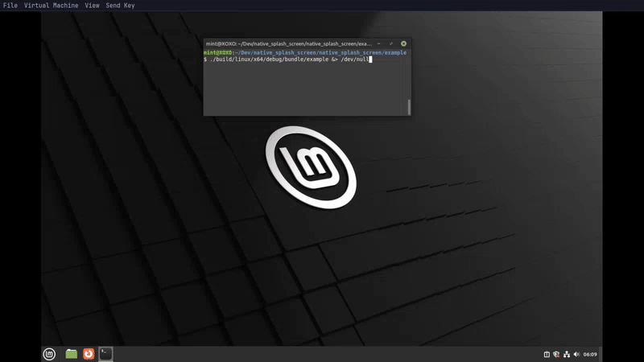
Task: Open the clipboard tray applet icon
Action: (x=547, y=354)
